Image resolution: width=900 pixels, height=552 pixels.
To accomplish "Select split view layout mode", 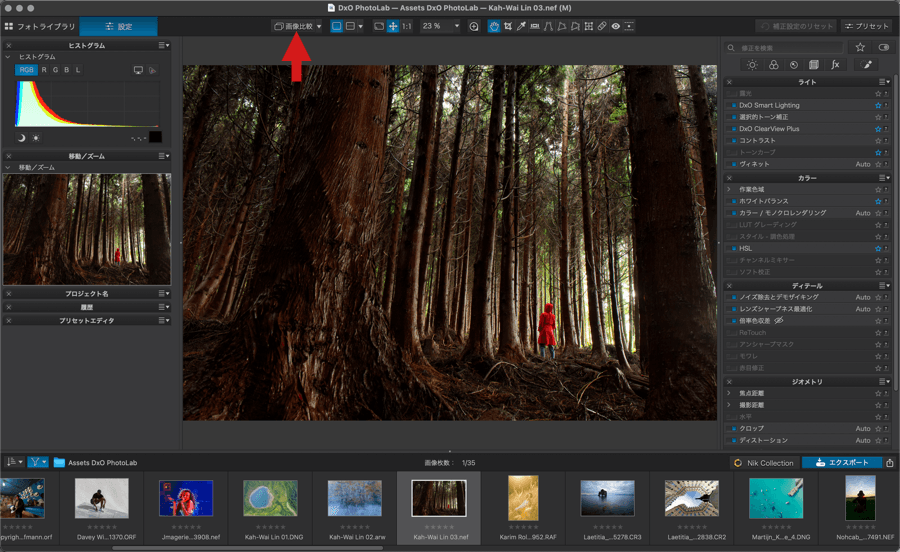I will pos(350,26).
